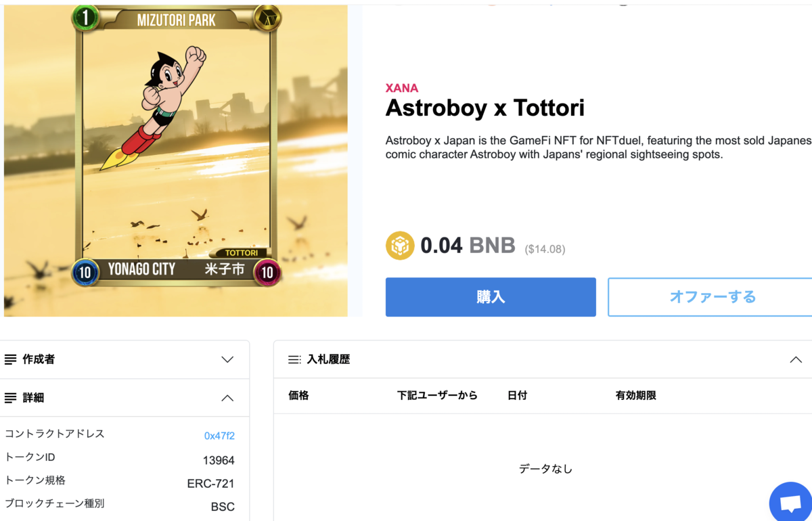Click the list icon beside 詳細
Image resolution: width=812 pixels, height=521 pixels.
click(x=10, y=398)
